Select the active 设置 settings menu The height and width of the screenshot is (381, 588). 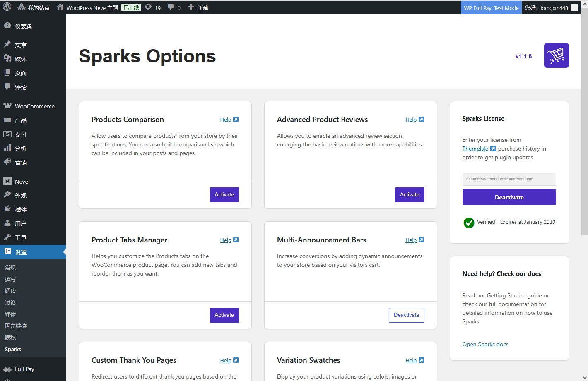click(x=33, y=252)
